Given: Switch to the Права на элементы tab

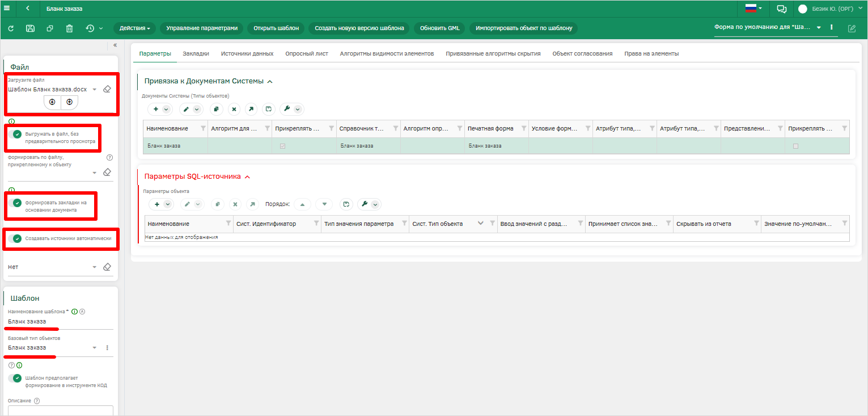Looking at the screenshot, I should pos(651,53).
